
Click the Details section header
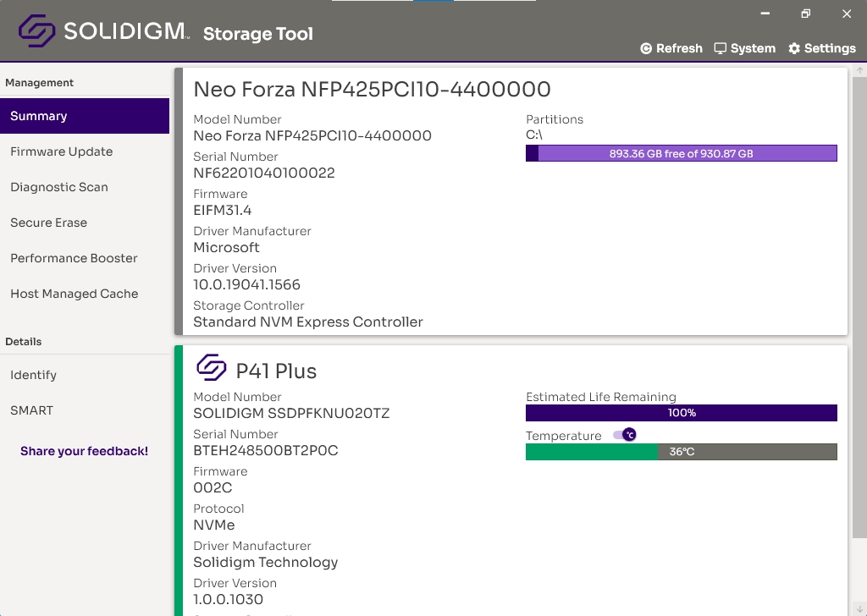[23, 342]
